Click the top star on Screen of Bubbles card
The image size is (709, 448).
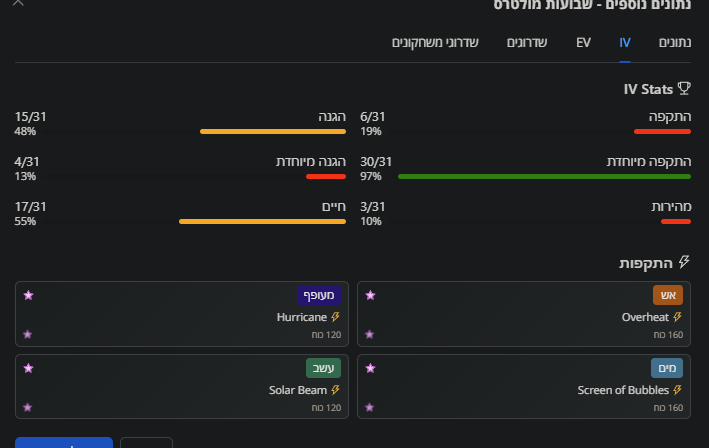coord(371,368)
